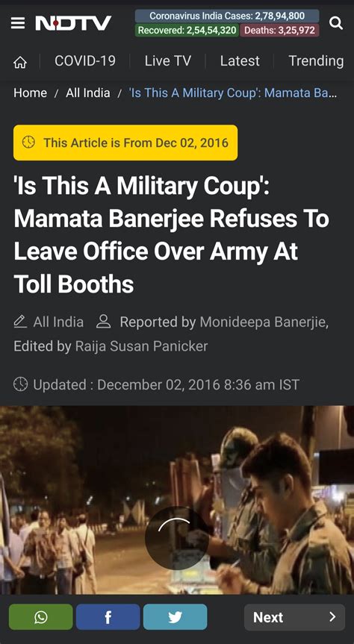Click the Next button
The image size is (354, 644).
click(294, 617)
